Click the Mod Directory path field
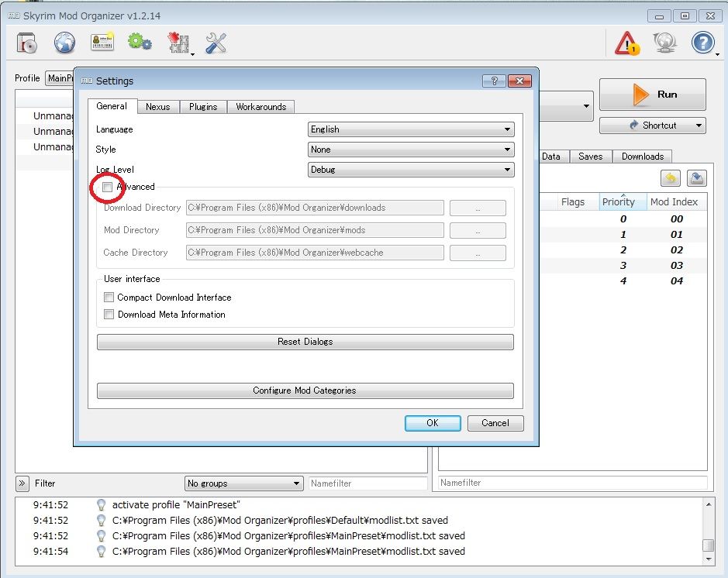This screenshot has width=728, height=578. pos(315,230)
